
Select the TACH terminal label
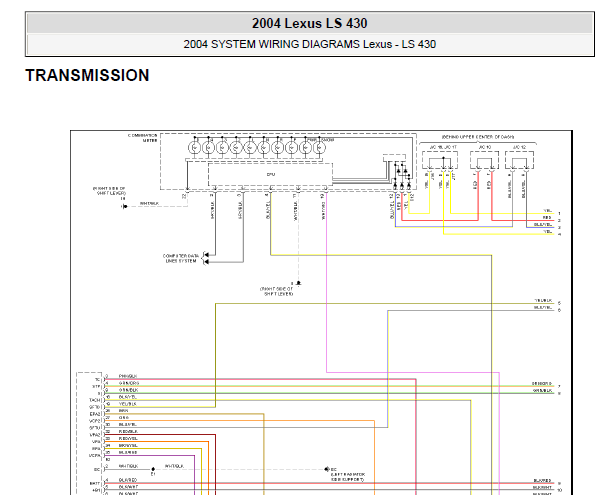95,400
